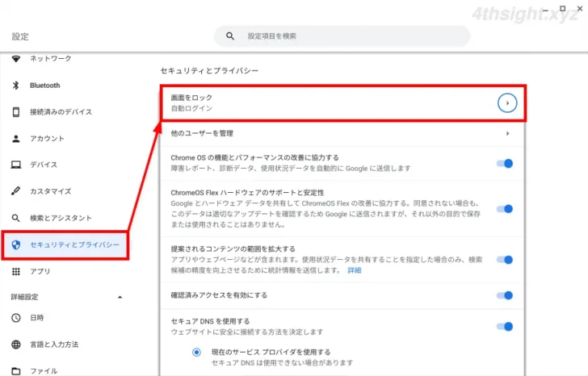Toggle Chrome OS performance improvement reporting switch
The height and width of the screenshot is (376, 588).
pos(504,163)
